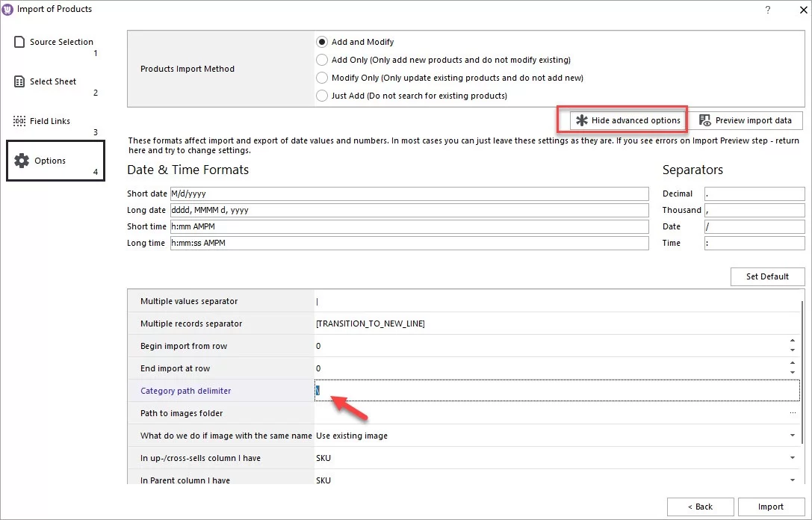Select the Add and Modify import method

(322, 42)
